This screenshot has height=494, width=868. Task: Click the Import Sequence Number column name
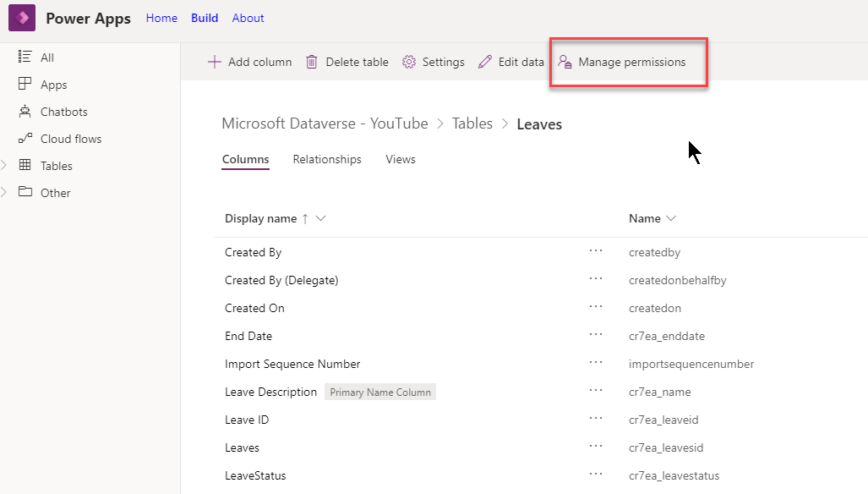click(x=292, y=364)
